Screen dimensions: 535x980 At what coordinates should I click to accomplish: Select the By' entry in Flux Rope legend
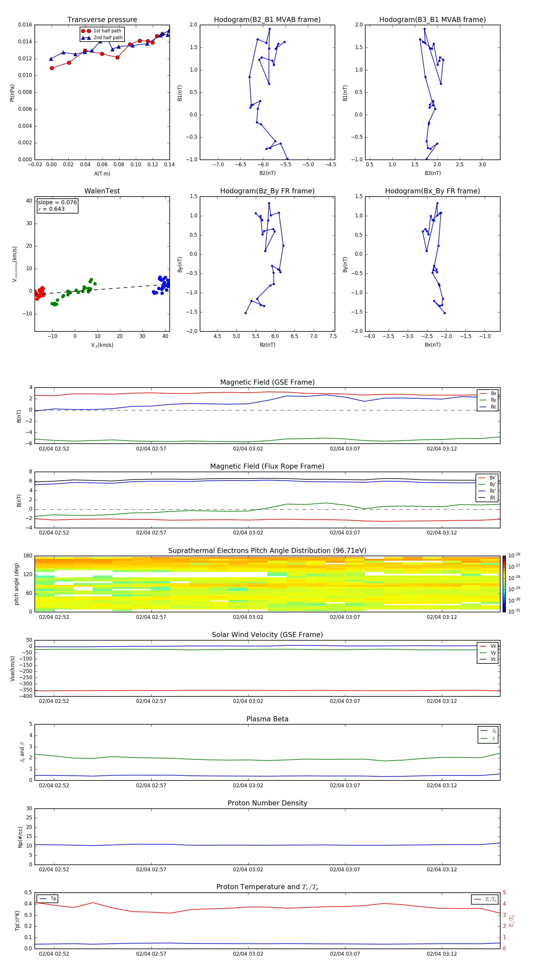487,484
